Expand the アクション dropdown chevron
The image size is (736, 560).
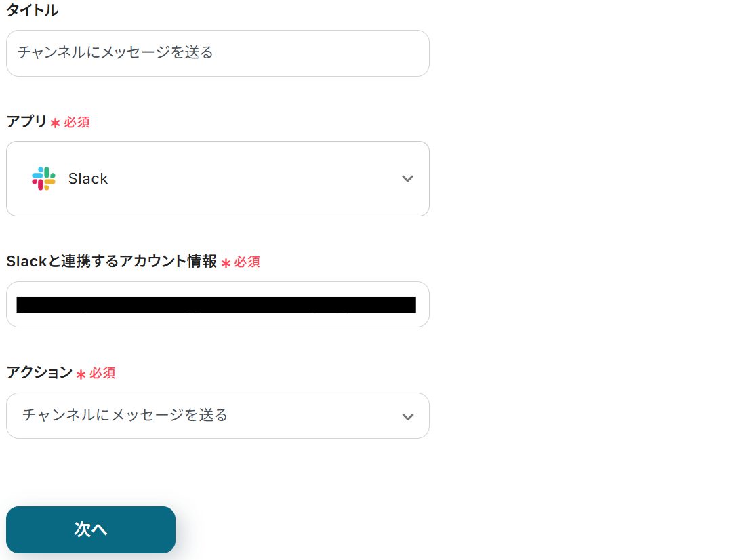(x=407, y=416)
